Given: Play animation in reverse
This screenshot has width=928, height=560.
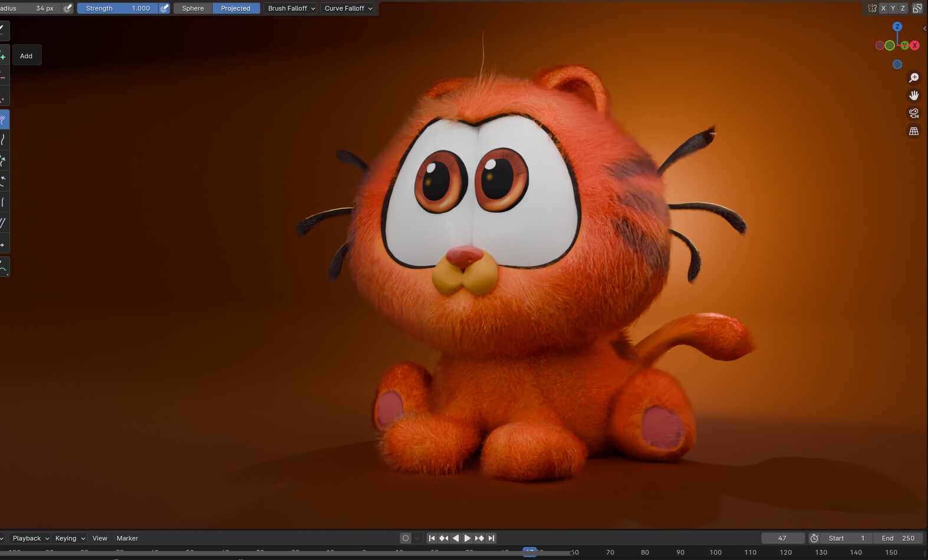Looking at the screenshot, I should coord(455,538).
